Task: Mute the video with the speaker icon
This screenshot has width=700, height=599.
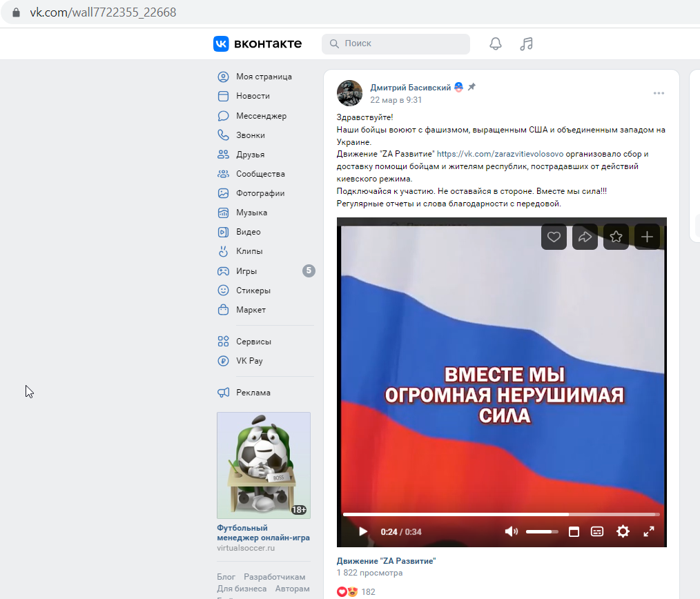Action: (511, 531)
